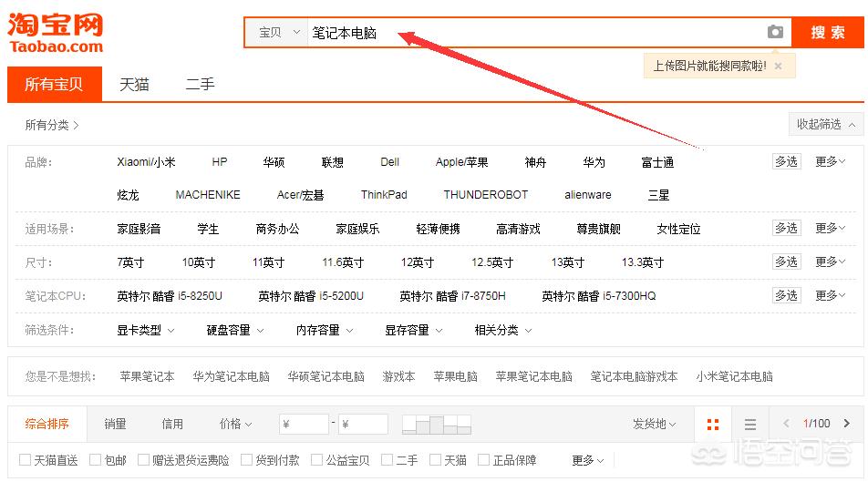
Task: Sort by 综合排序
Action: [x=47, y=424]
